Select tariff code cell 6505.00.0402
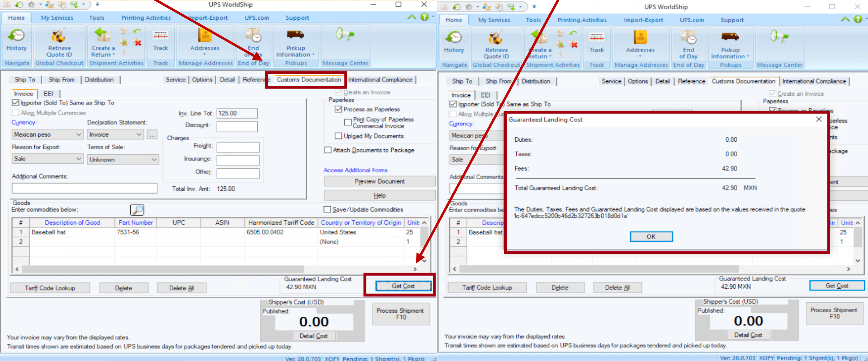 281,232
